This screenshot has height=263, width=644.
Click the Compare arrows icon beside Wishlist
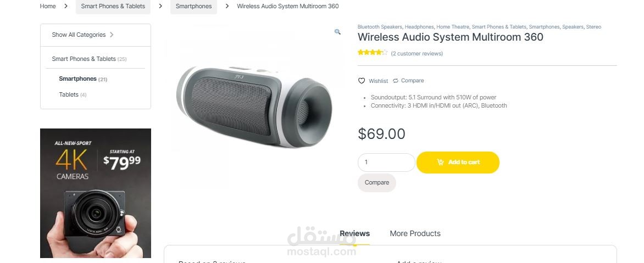tap(396, 81)
